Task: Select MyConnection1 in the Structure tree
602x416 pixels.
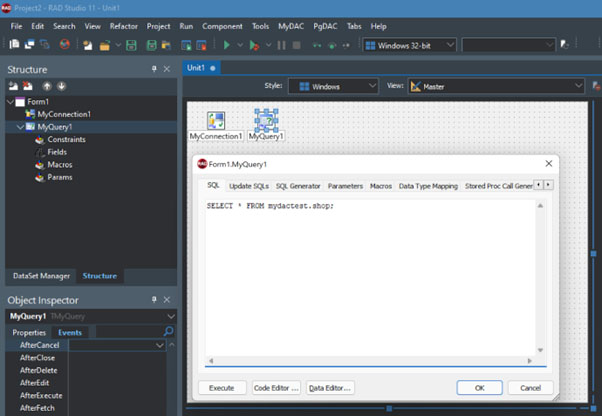Action: pyautogui.click(x=64, y=114)
